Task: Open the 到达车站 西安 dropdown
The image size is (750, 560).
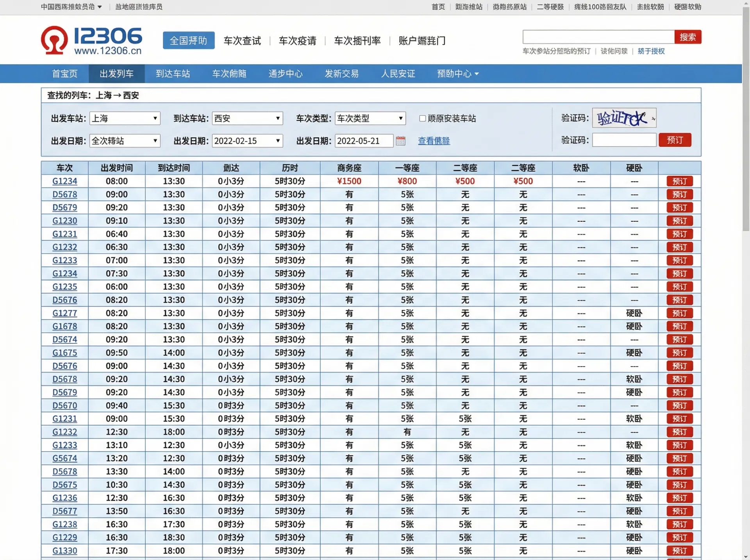Action: [x=247, y=118]
